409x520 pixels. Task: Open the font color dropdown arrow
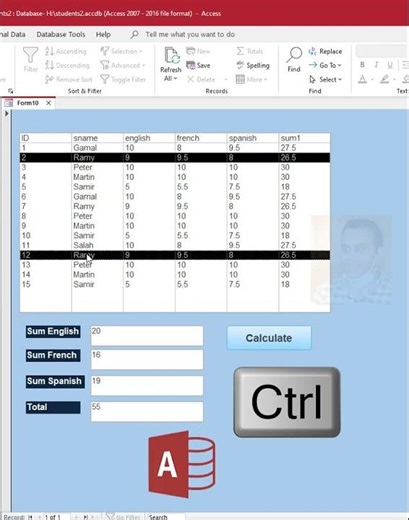click(372, 79)
